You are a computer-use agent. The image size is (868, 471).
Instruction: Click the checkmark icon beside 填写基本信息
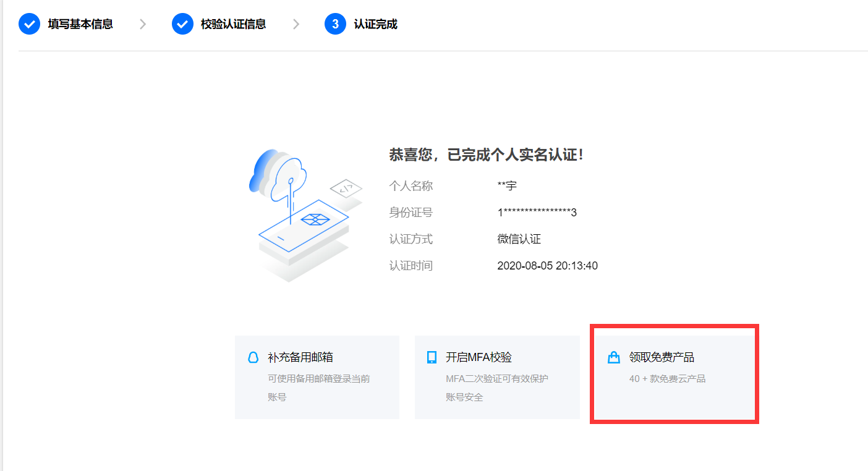coord(29,24)
